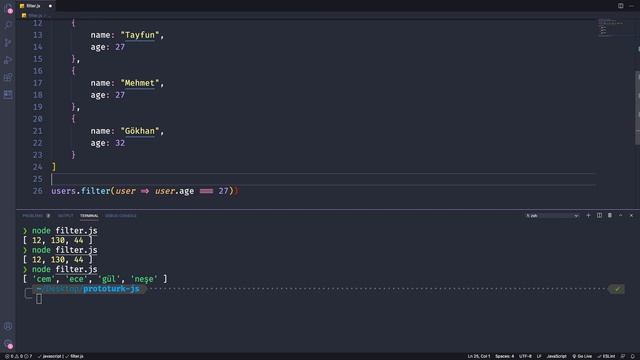640x360 pixels.
Task: Click the code minimap preview
Action: (x=611, y=28)
